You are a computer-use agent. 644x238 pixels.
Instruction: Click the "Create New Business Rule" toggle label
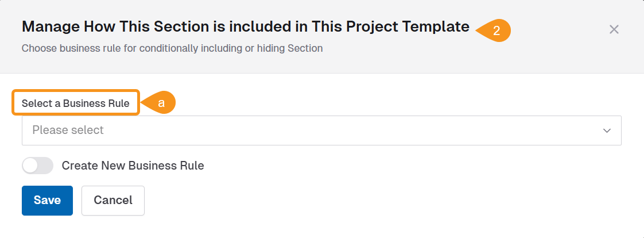tap(133, 166)
